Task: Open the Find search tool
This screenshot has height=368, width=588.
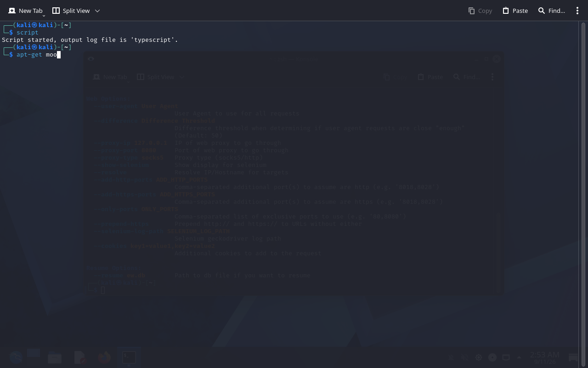Action: 551,11
